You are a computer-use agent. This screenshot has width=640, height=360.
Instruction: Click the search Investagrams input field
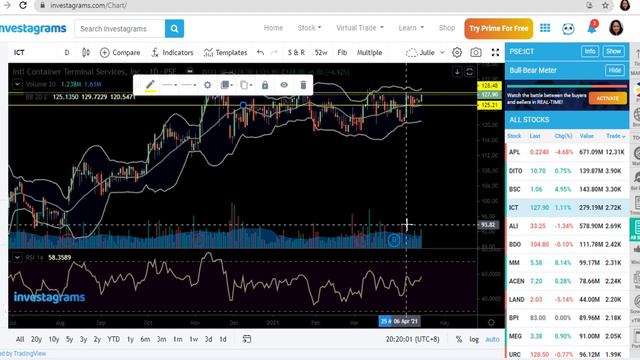120,29
